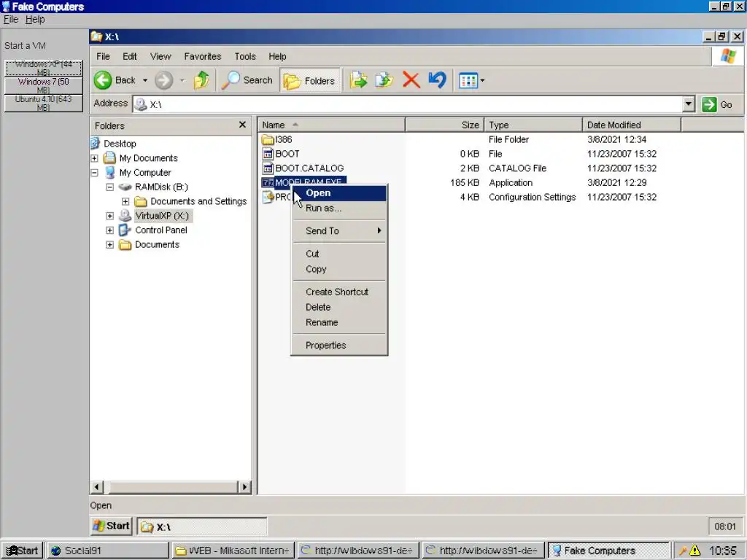The width and height of the screenshot is (747, 560).
Task: Choose Delete from the context menu
Action: pos(339,307)
